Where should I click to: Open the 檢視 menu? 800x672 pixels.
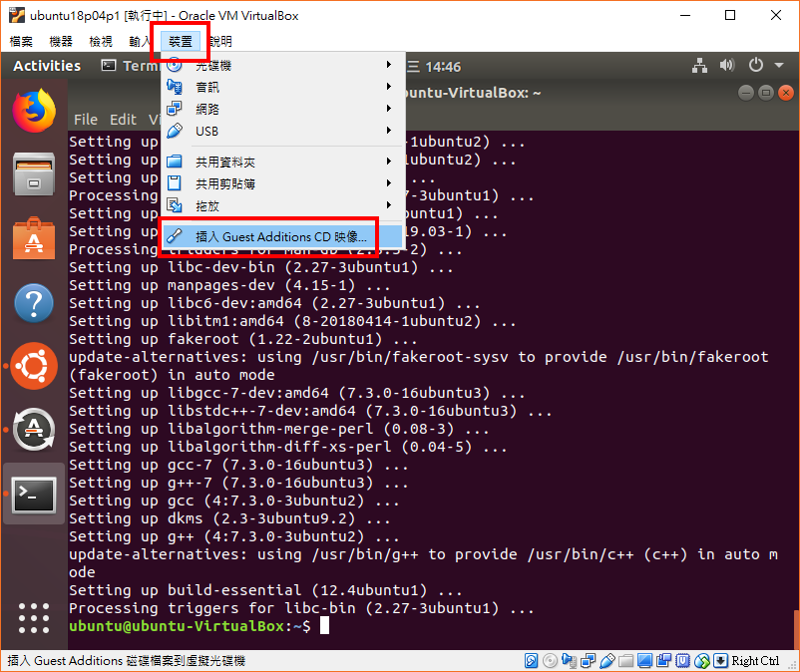[x=101, y=41]
